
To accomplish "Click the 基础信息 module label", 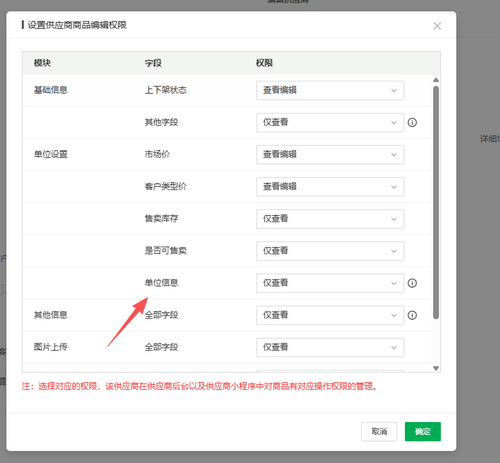I will 51,90.
